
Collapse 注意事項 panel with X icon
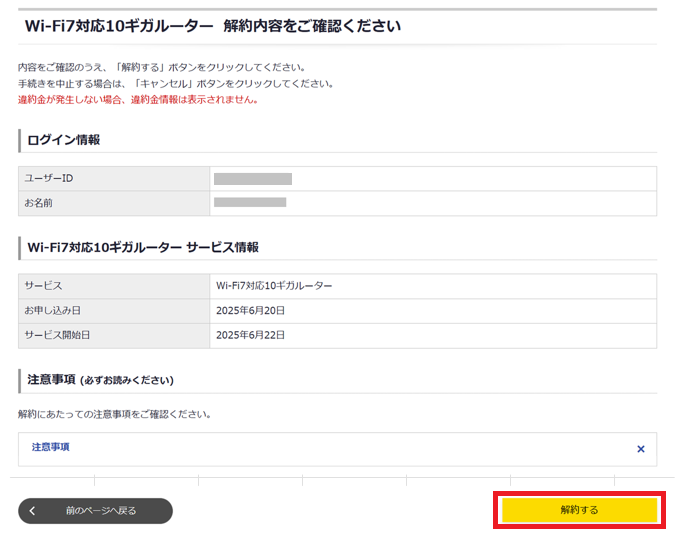tap(640, 449)
